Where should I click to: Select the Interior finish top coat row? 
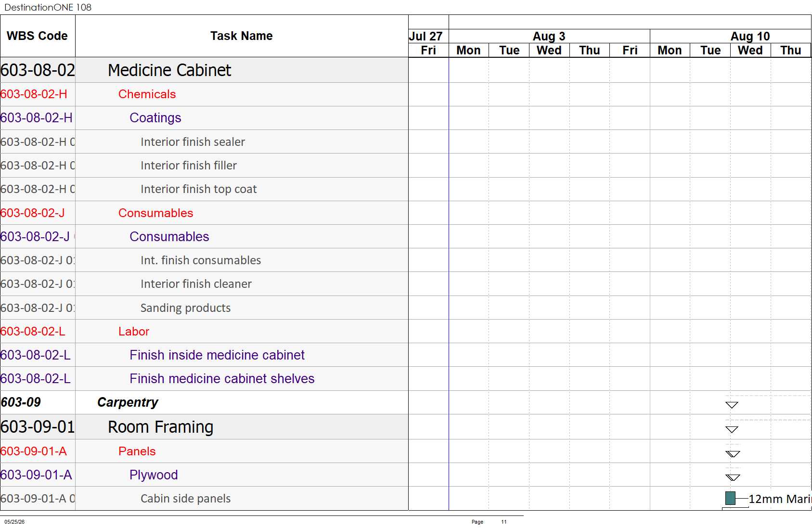click(x=204, y=189)
